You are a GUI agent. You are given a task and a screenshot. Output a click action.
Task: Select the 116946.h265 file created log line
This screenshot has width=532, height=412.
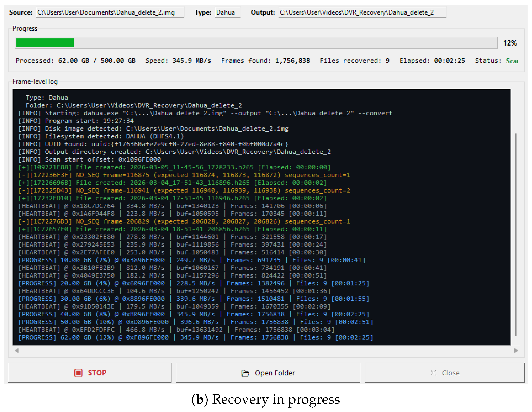tap(172, 198)
